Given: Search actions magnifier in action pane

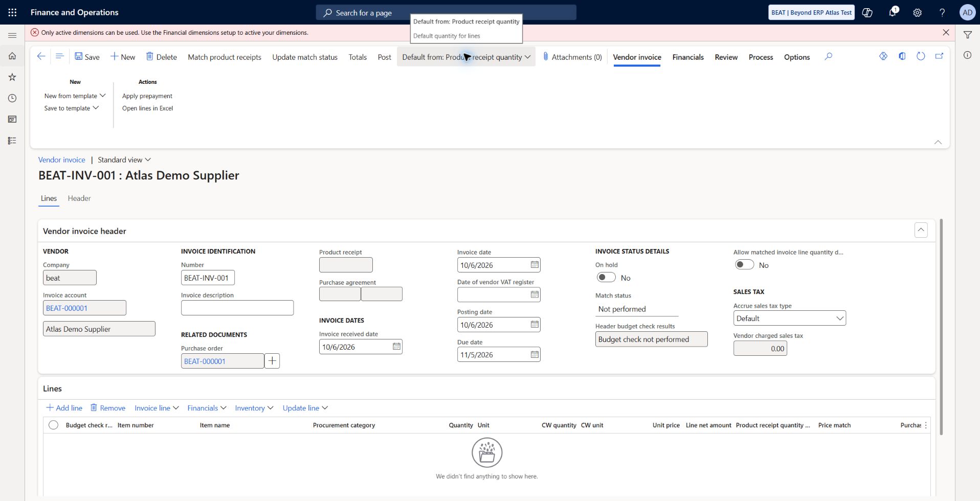Looking at the screenshot, I should 829,56.
